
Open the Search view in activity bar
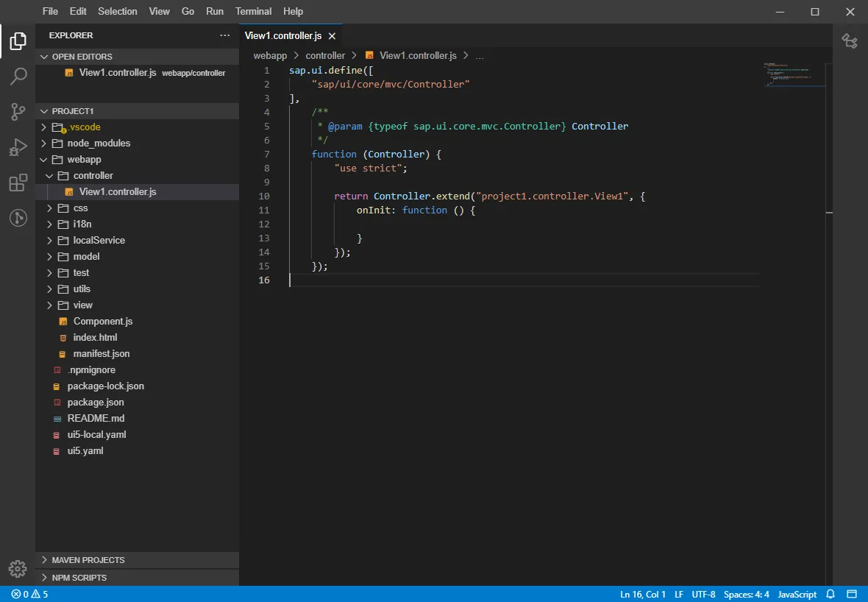(18, 76)
